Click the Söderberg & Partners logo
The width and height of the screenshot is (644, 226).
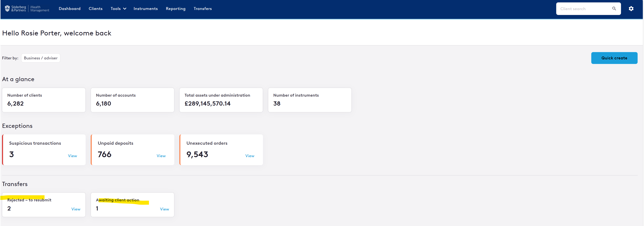pos(27,9)
